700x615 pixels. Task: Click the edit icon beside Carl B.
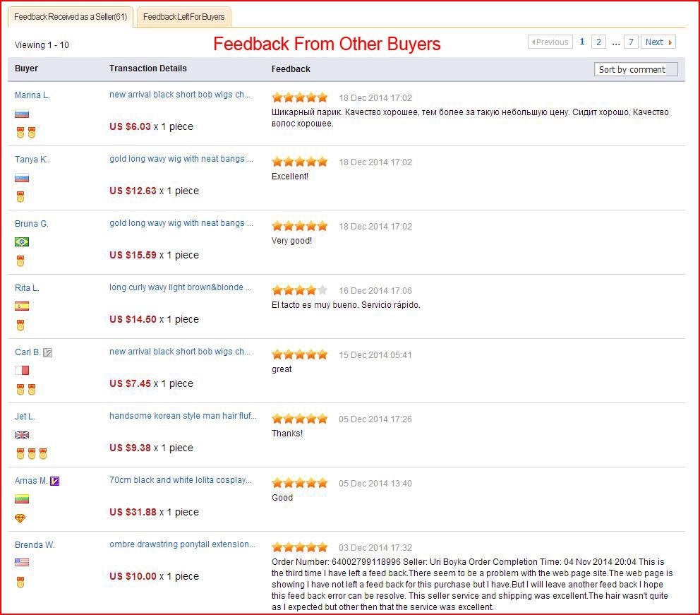pos(48,352)
